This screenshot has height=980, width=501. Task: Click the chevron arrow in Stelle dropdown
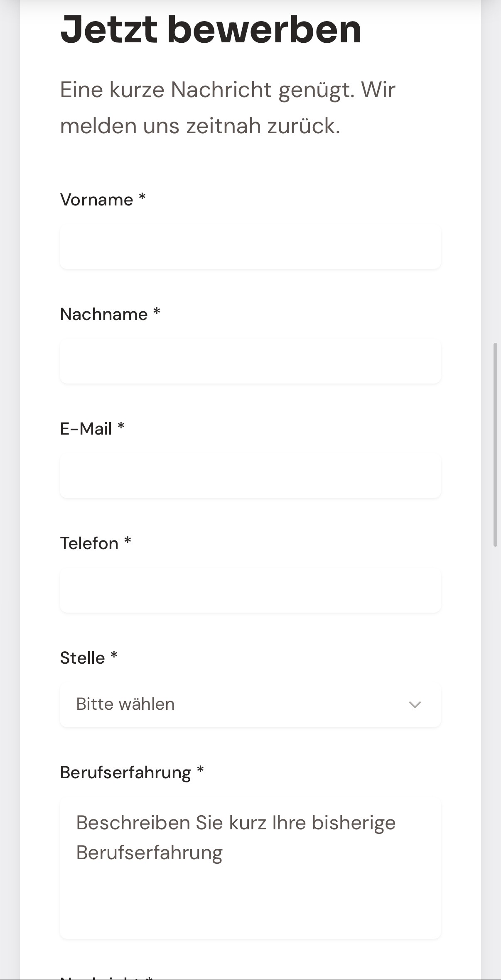click(415, 705)
